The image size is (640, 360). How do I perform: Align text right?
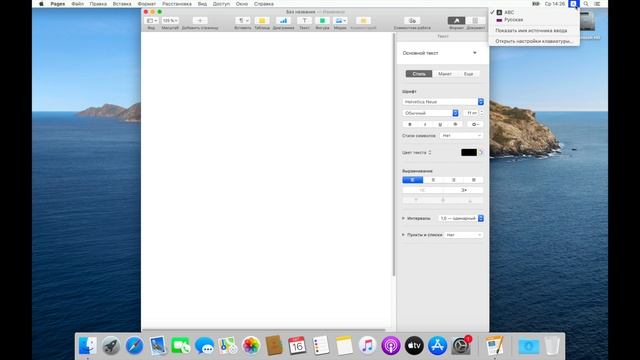453,180
